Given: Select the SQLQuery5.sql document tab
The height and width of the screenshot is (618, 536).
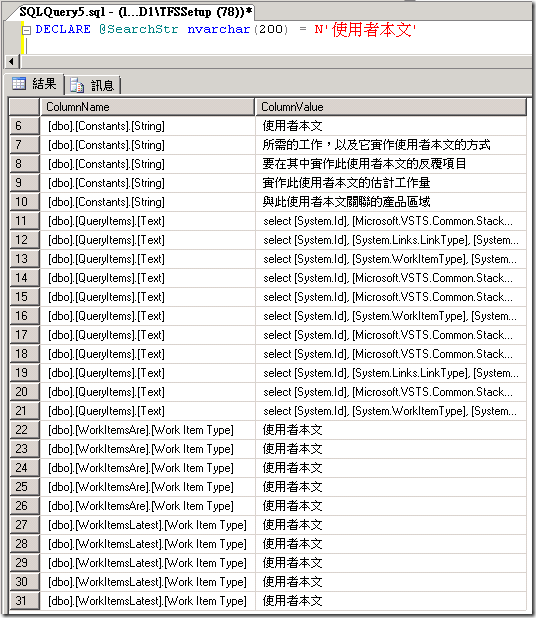Looking at the screenshot, I should pyautogui.click(x=136, y=12).
